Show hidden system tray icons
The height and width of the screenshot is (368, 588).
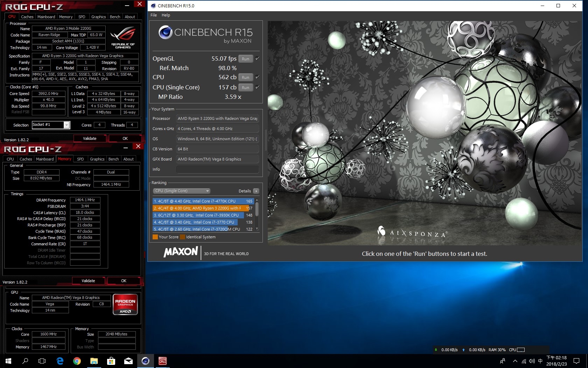click(515, 361)
